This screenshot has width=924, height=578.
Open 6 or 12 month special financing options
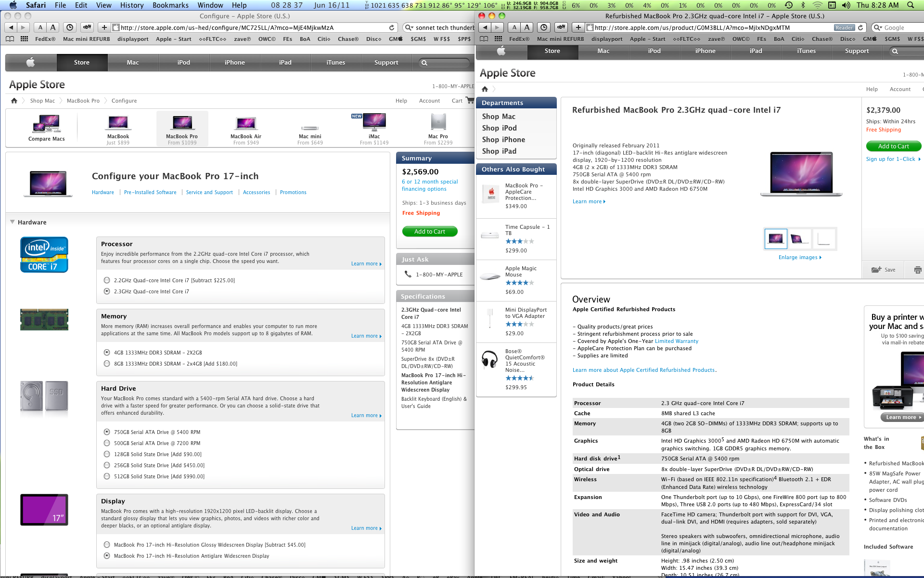[430, 185]
